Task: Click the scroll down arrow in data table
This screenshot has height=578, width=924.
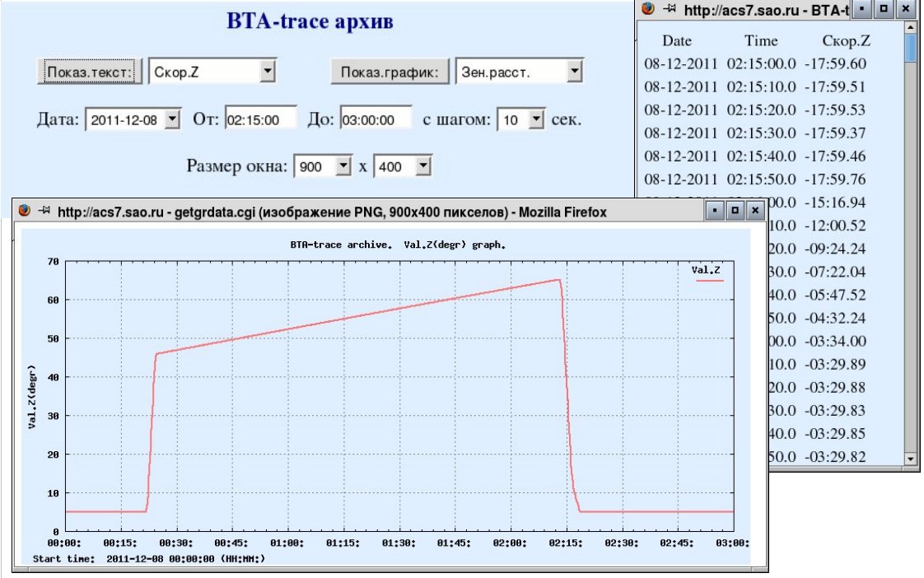Action: (911, 458)
